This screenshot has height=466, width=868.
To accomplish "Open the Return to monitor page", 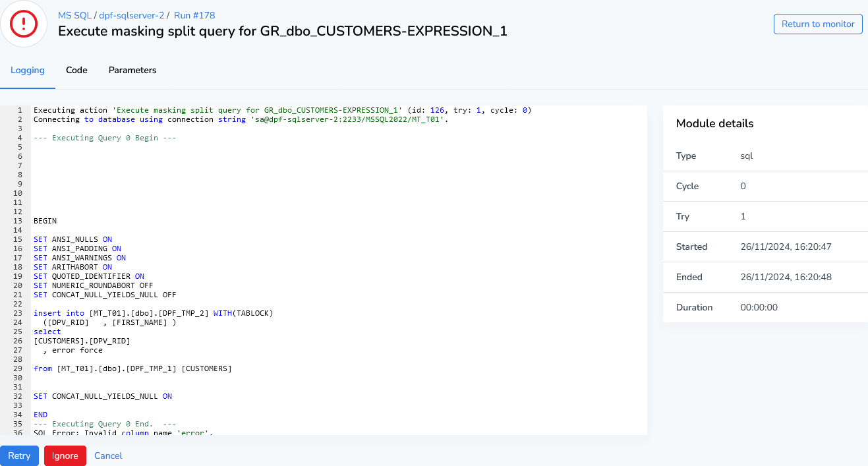I will point(817,24).
